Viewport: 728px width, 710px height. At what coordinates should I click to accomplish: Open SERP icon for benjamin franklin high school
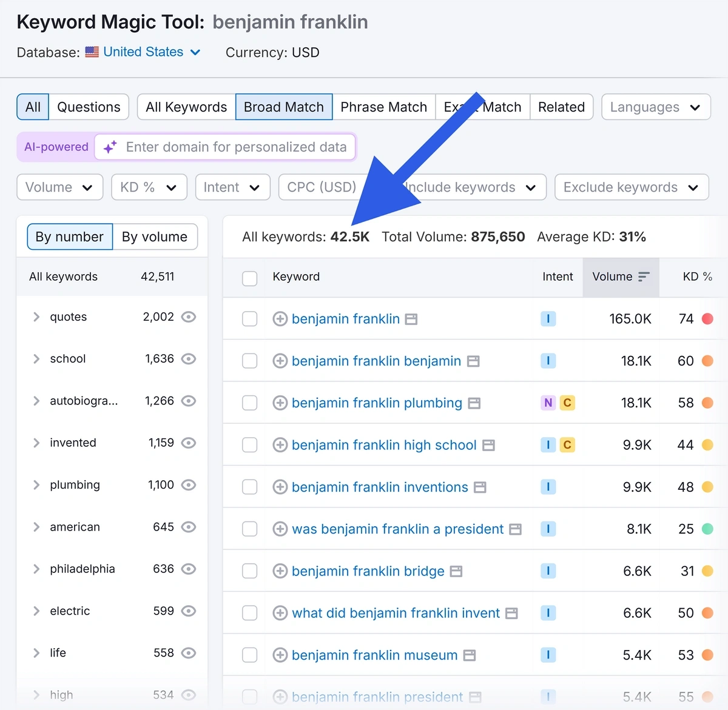coord(488,446)
